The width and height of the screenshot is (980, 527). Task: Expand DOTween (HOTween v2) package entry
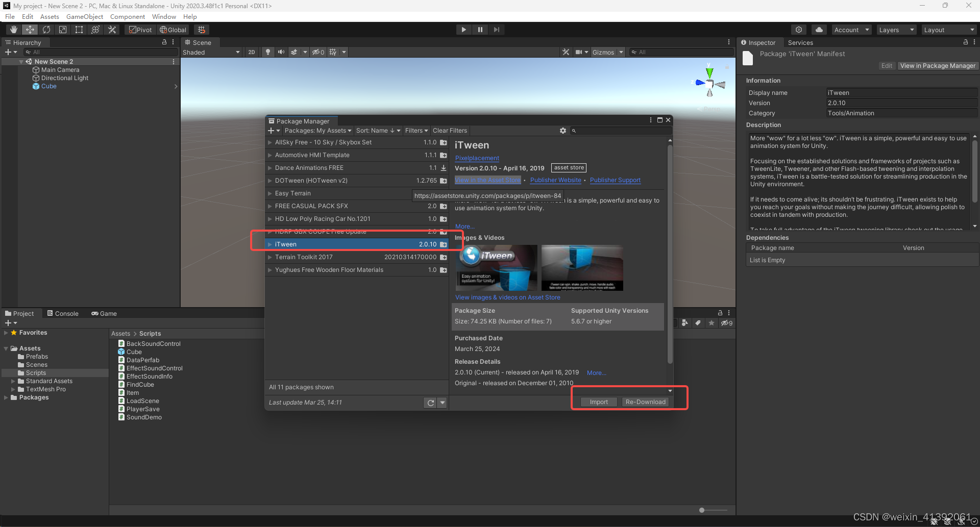(x=270, y=181)
